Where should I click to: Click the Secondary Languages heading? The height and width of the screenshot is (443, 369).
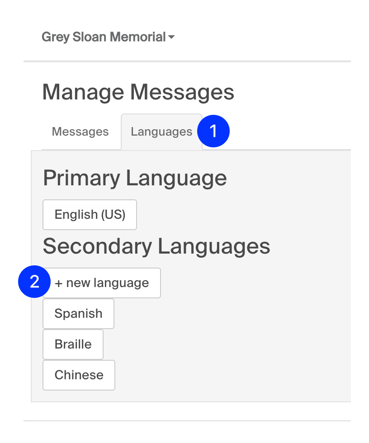tap(157, 246)
